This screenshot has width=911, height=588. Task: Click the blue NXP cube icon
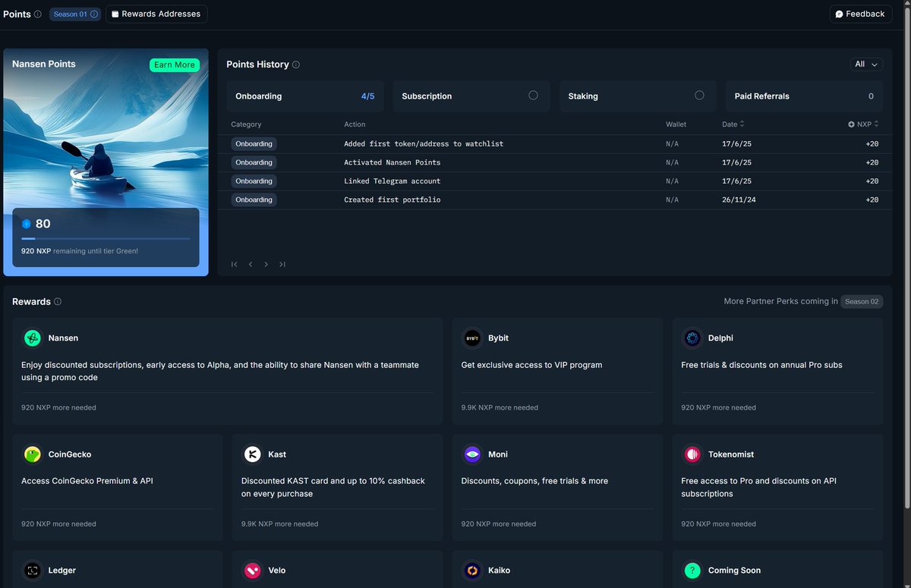[27, 224]
